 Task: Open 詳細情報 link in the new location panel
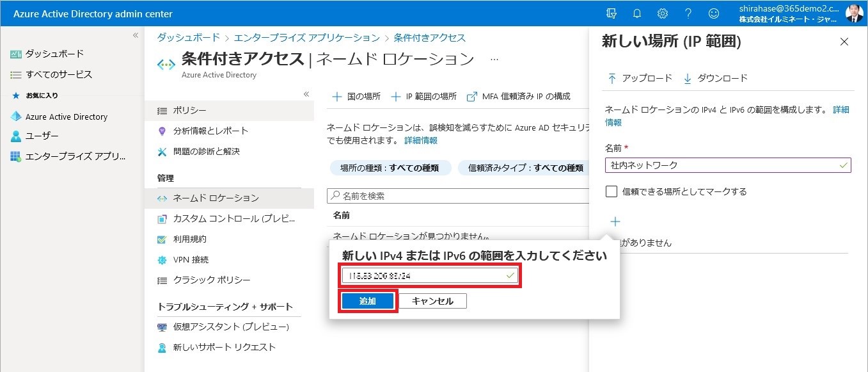[x=840, y=109]
